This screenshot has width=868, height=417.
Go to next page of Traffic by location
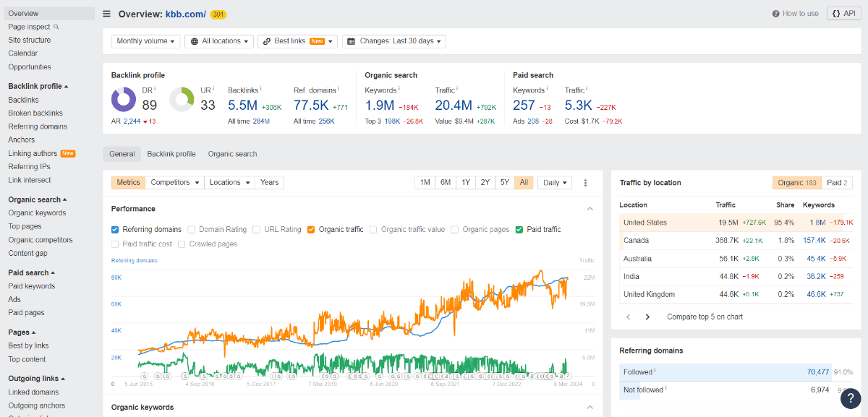pyautogui.click(x=647, y=317)
